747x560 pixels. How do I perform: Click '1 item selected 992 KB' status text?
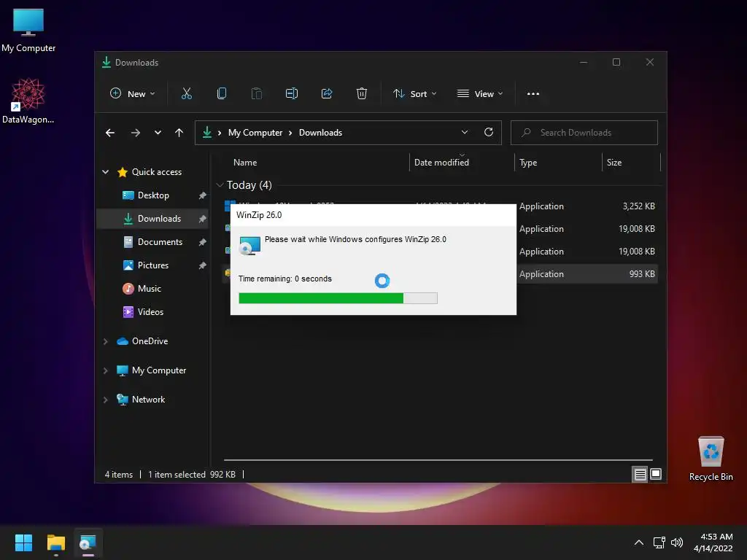pyautogui.click(x=192, y=474)
